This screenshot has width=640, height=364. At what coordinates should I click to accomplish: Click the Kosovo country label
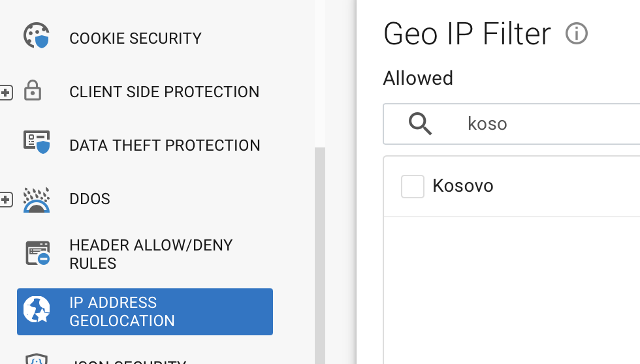(x=463, y=186)
